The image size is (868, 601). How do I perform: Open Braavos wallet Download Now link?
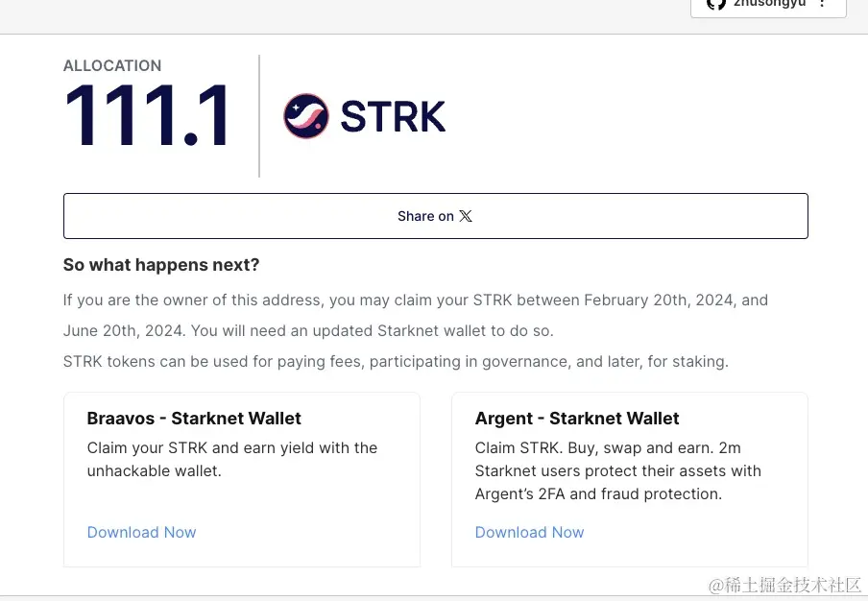pyautogui.click(x=142, y=532)
